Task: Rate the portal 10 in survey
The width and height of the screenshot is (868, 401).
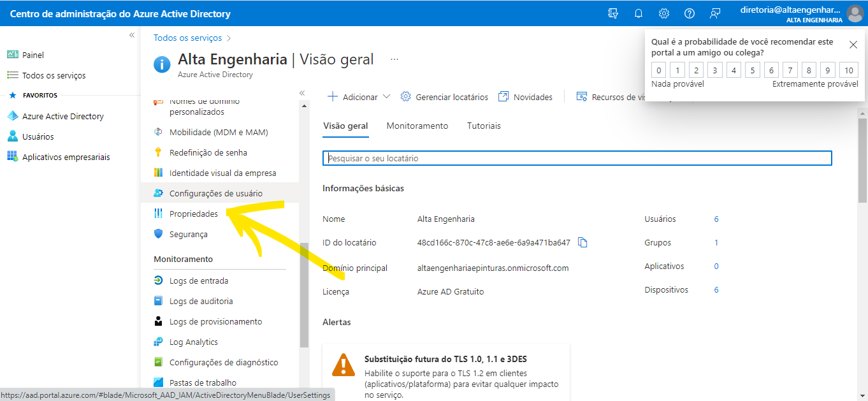Action: click(849, 70)
